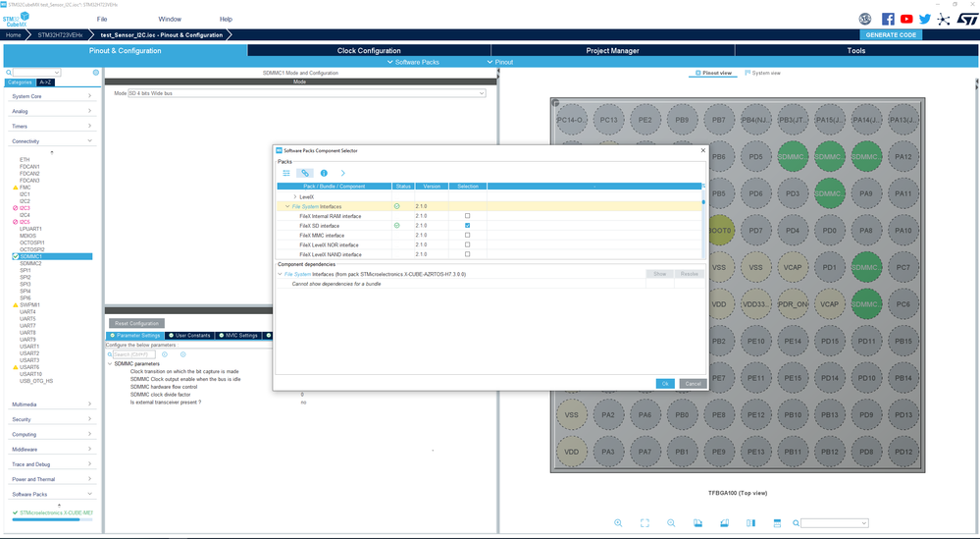This screenshot has width=980, height=539.
Task: Click the horizontal split icon under pinout
Action: (778, 522)
